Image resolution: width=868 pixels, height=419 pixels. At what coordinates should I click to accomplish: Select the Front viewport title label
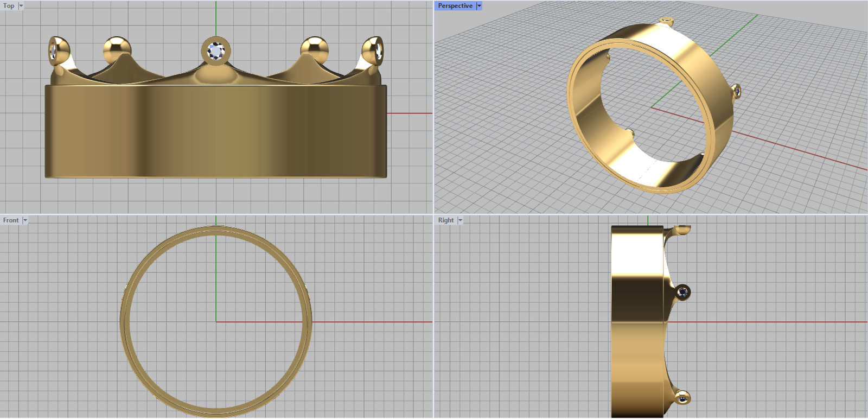point(11,220)
